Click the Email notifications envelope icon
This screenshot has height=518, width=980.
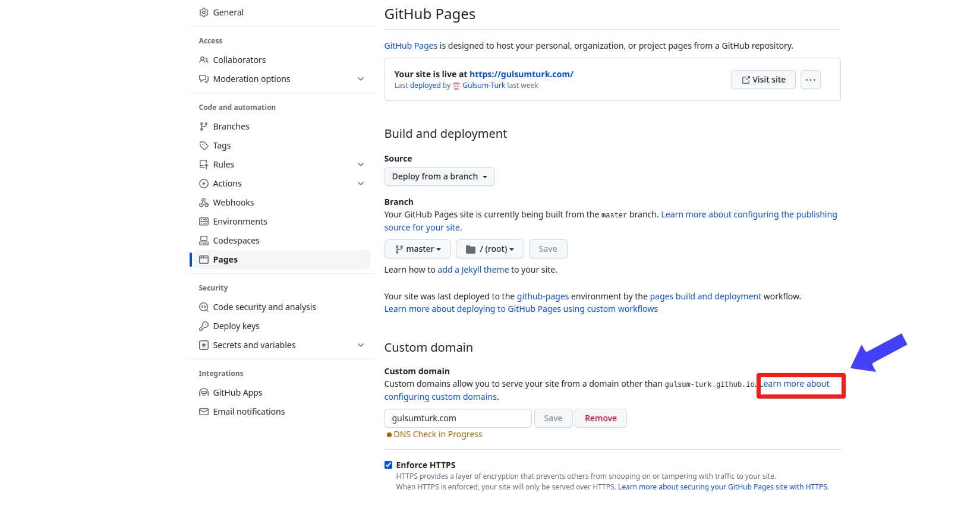pyautogui.click(x=204, y=412)
